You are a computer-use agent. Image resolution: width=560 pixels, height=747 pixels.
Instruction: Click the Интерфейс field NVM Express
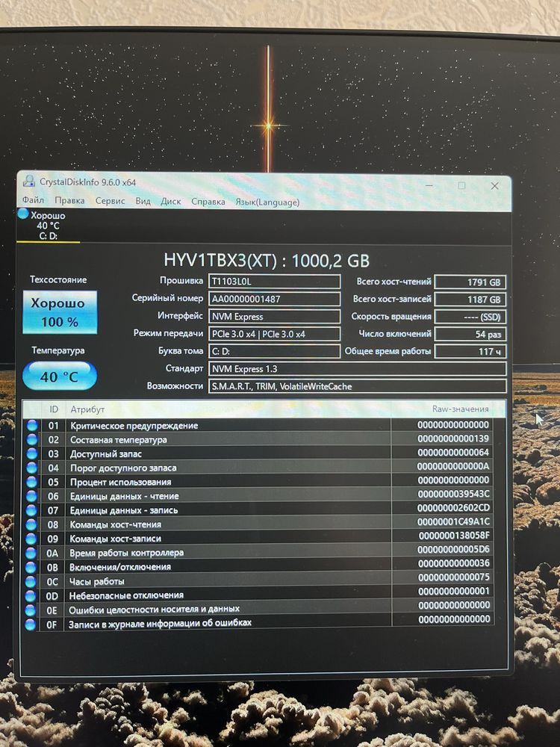(274, 316)
